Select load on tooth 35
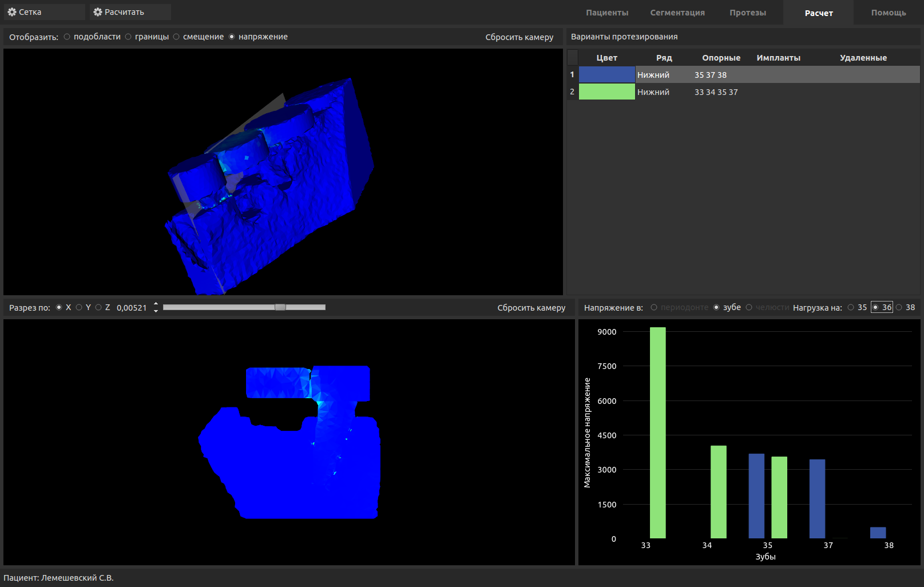This screenshot has width=924, height=587. pyautogui.click(x=851, y=307)
